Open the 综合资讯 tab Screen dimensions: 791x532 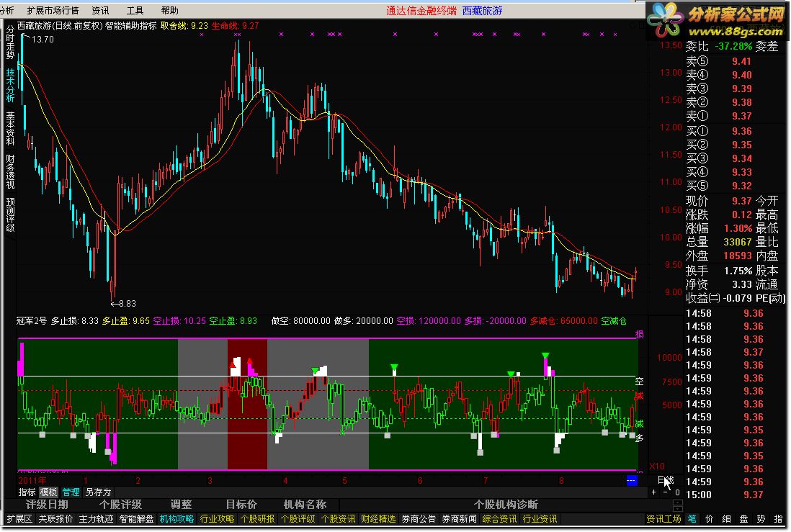499,519
